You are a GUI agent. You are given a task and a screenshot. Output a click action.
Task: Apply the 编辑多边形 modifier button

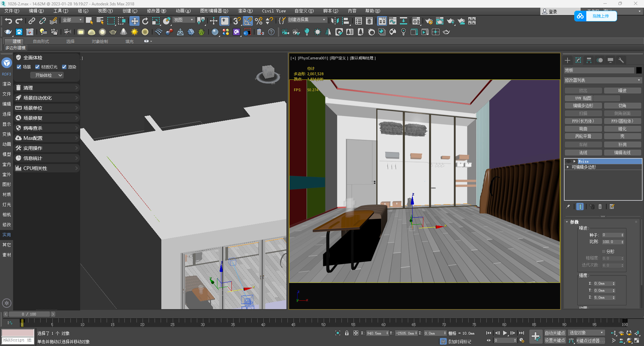[583, 106]
